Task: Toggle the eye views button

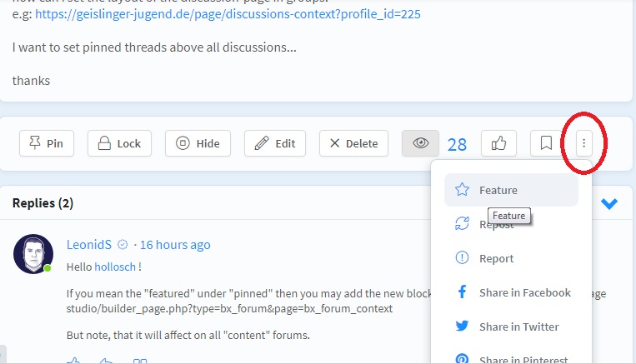Action: click(420, 143)
